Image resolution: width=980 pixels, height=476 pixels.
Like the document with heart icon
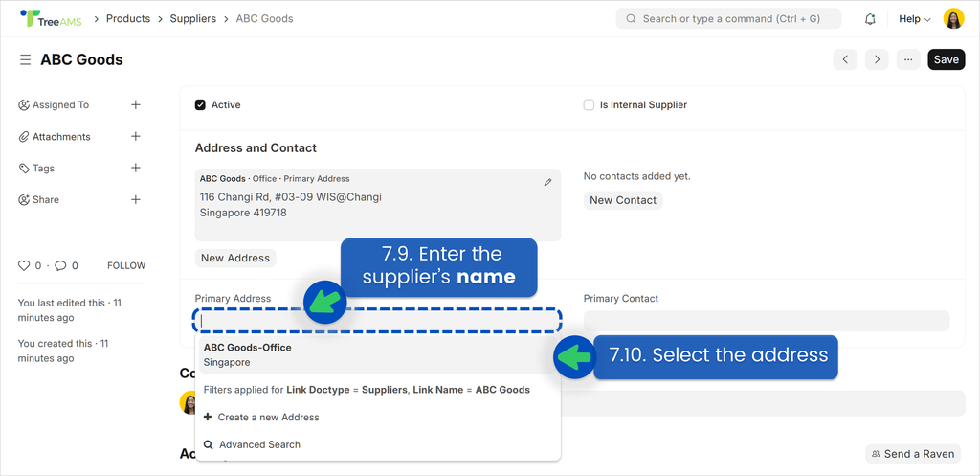click(24, 266)
